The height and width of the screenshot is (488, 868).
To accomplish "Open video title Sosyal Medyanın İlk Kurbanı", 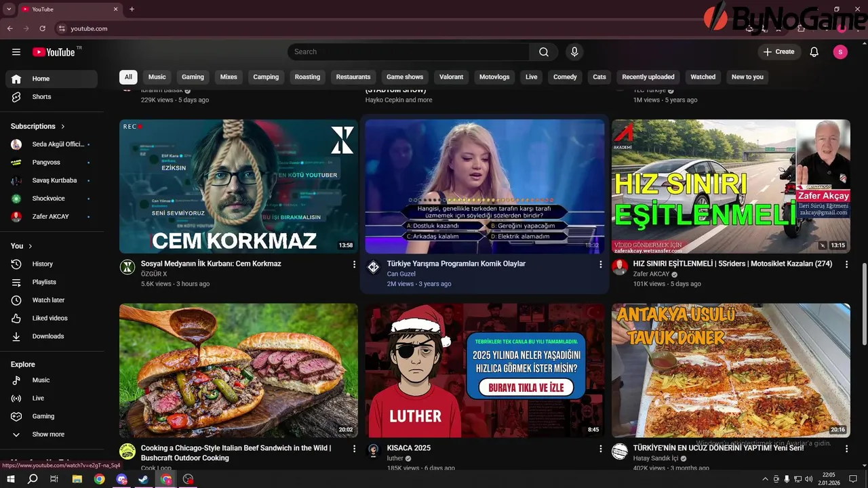I will pos(211,264).
